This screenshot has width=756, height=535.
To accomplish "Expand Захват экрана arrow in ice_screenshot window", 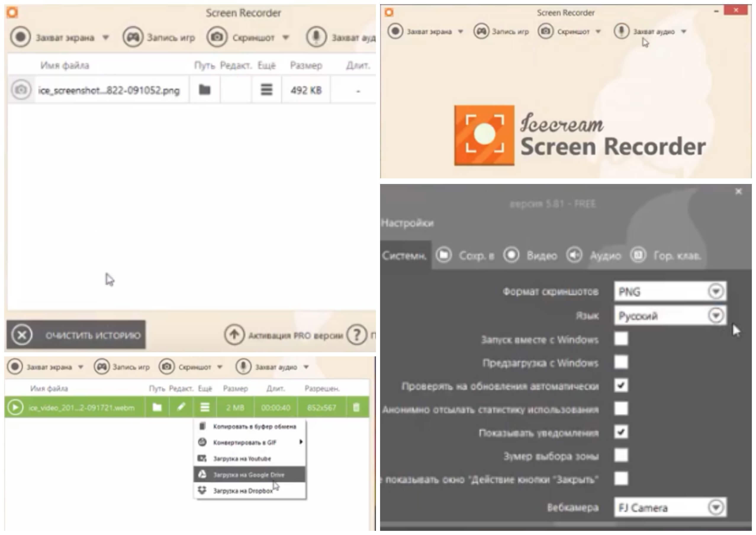I will coord(105,37).
